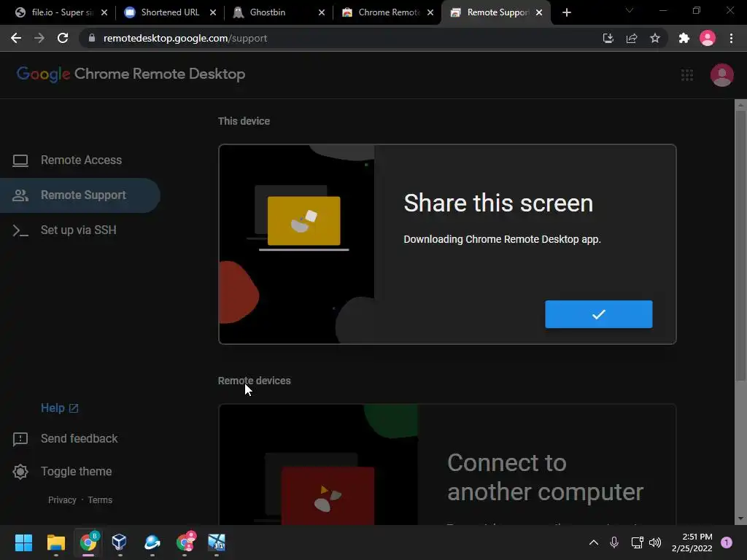Viewport: 747px width, 560px height.
Task: Select Set up via SSH in sidebar
Action: (80, 230)
